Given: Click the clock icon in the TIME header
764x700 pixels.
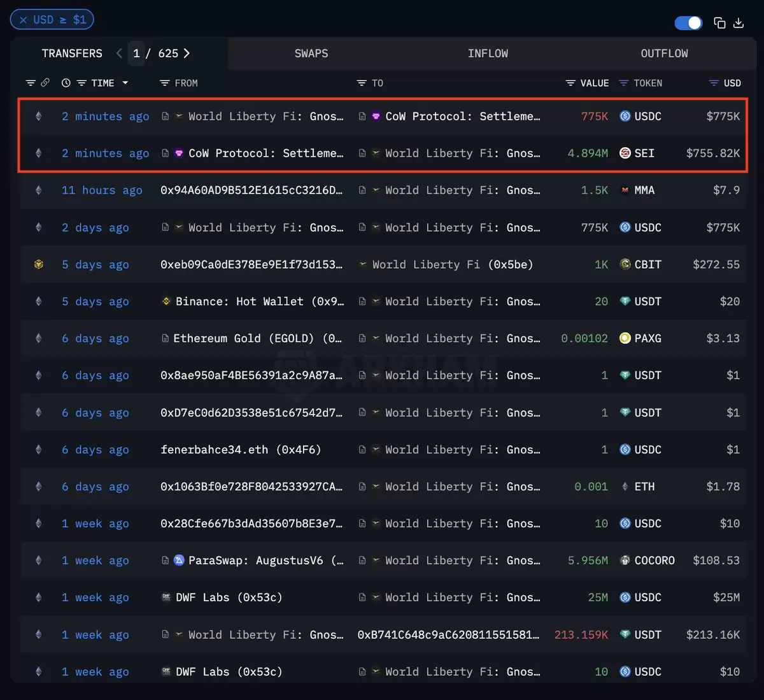Looking at the screenshot, I should point(66,83).
